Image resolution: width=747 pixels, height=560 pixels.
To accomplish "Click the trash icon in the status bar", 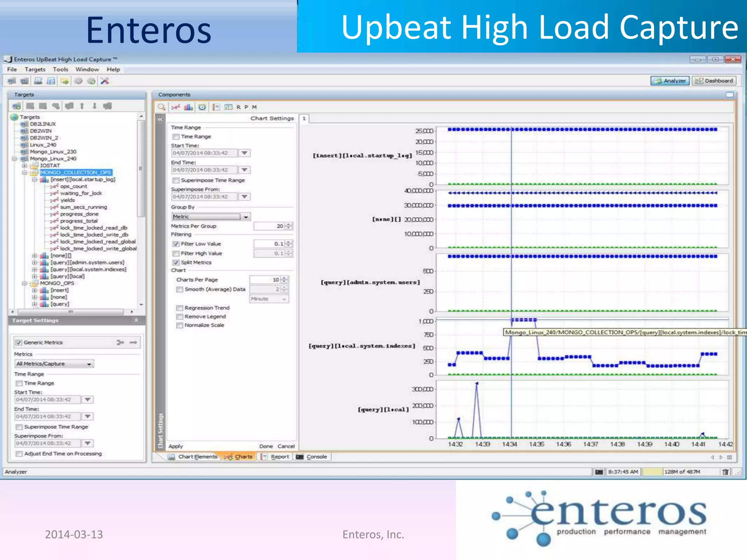I will coord(725,472).
